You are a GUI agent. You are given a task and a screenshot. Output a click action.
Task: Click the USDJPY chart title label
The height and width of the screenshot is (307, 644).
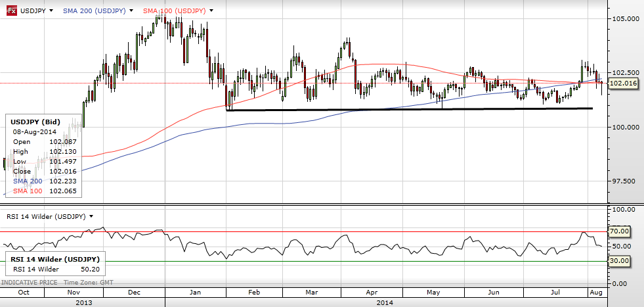tap(33, 11)
